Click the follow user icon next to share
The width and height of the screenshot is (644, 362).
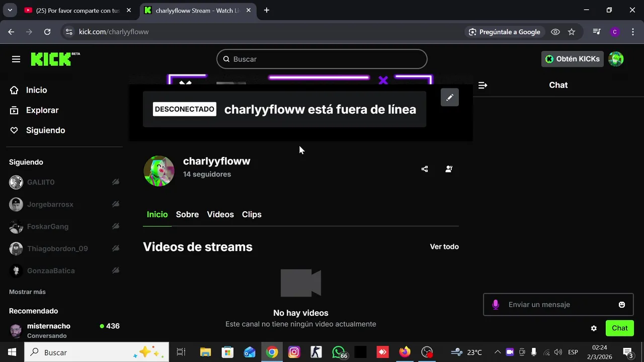pyautogui.click(x=449, y=169)
